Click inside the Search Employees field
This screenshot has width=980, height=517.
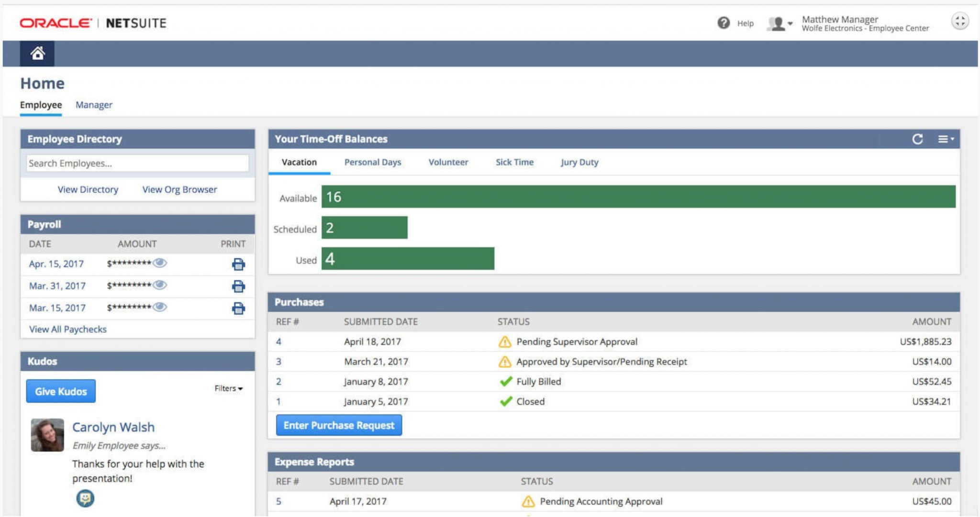click(x=137, y=163)
